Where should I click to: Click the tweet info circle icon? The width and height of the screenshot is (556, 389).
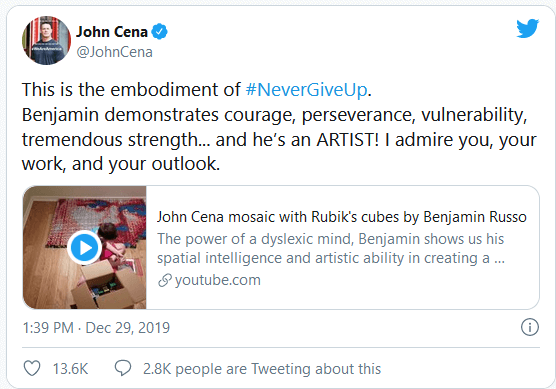530,327
